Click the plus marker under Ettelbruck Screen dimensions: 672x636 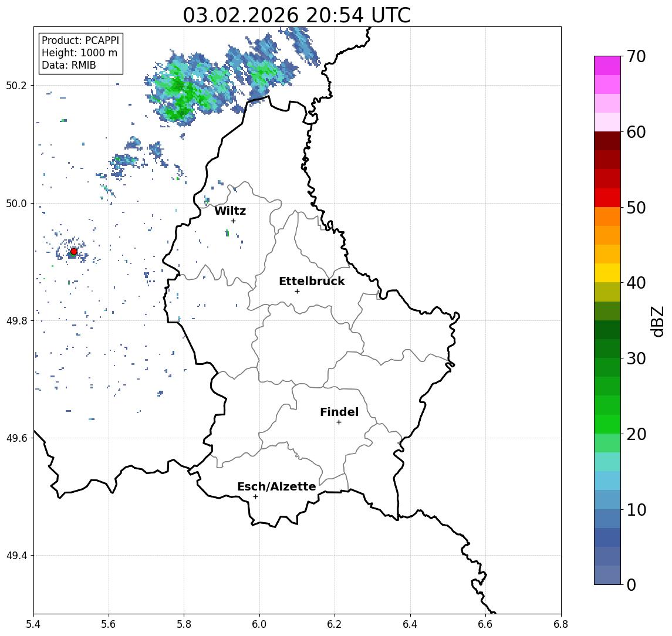click(x=297, y=292)
